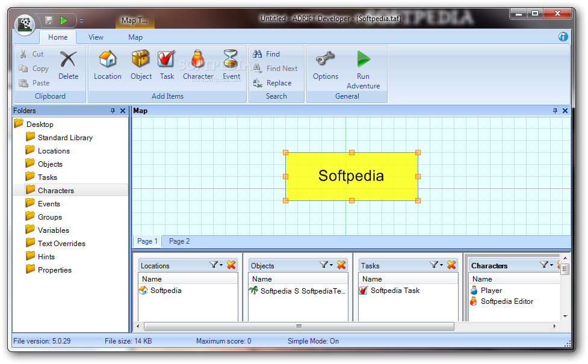This screenshot has width=588, height=364.
Task: Switch to the Home ribbon tab
Action: [x=58, y=37]
